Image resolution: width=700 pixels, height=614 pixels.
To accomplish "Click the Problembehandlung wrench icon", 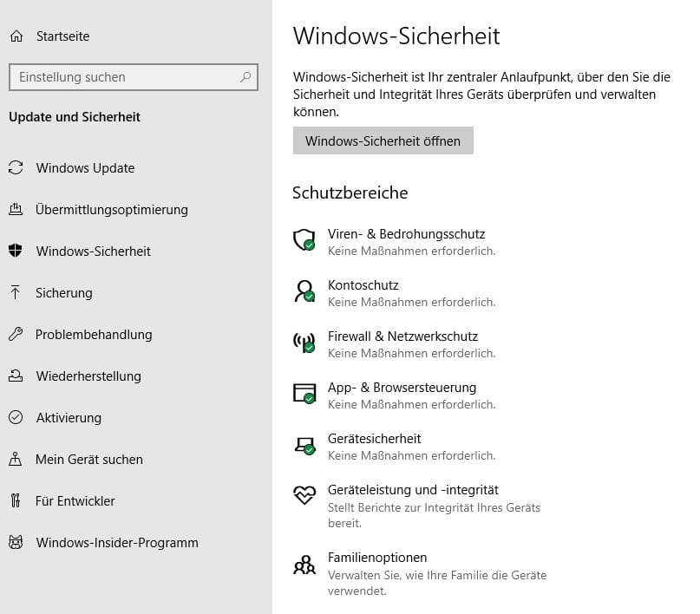I will (16, 335).
